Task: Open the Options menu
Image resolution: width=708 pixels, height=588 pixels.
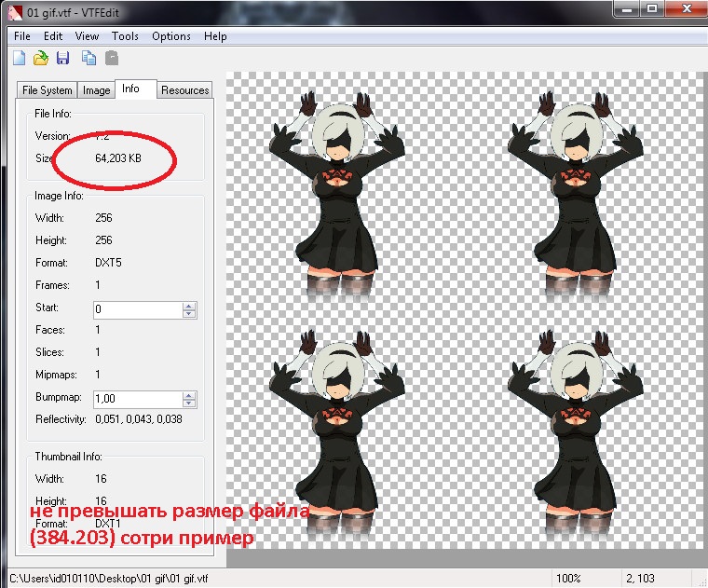Action: (171, 36)
